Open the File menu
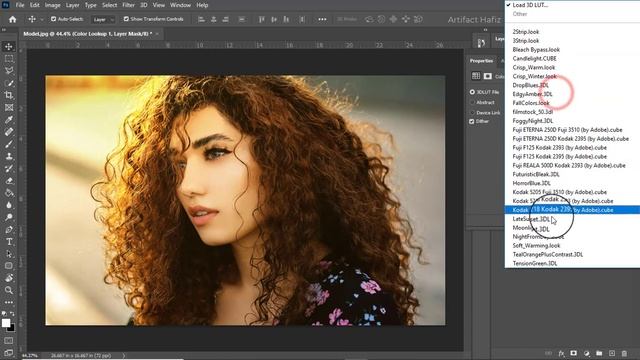The width and height of the screenshot is (640, 360). [x=20, y=5]
